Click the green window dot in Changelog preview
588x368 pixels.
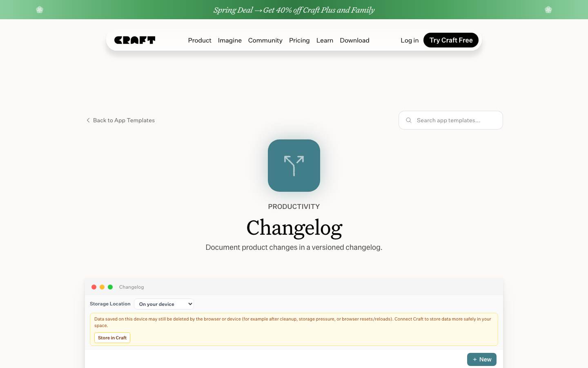[110, 287]
